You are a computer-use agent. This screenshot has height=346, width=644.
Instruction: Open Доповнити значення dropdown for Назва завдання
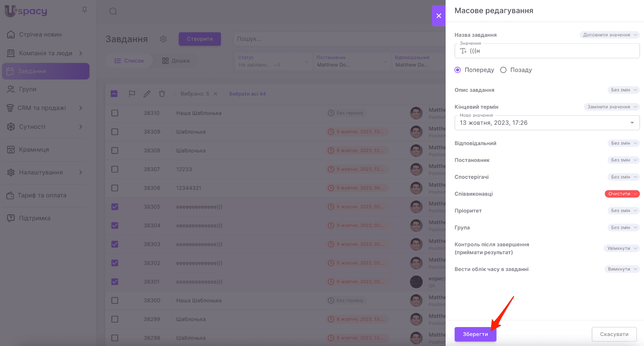609,35
